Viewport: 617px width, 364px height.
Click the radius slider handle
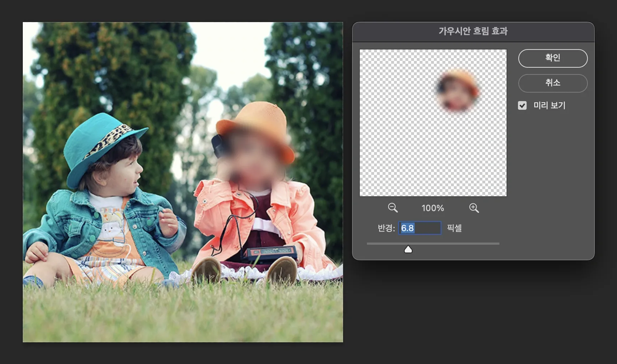(x=408, y=249)
